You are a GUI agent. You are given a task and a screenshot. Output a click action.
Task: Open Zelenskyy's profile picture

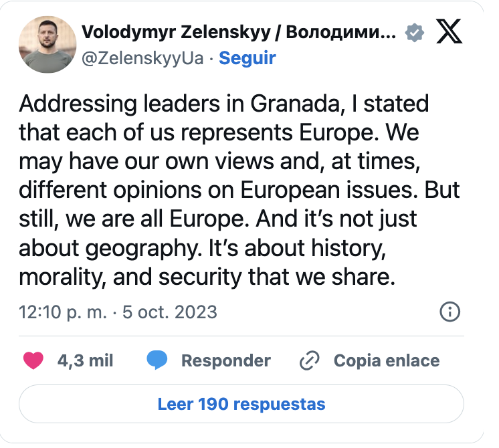(x=47, y=45)
